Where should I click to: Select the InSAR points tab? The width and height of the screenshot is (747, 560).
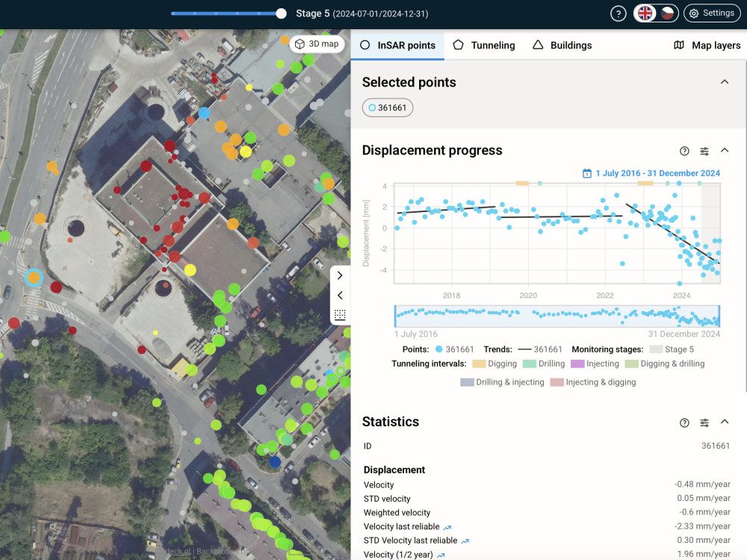coord(398,46)
